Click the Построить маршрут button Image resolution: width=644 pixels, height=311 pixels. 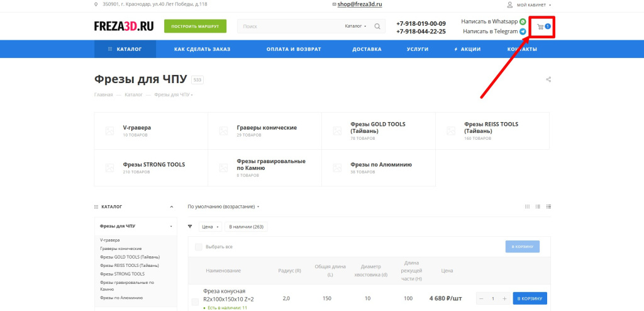[195, 26]
